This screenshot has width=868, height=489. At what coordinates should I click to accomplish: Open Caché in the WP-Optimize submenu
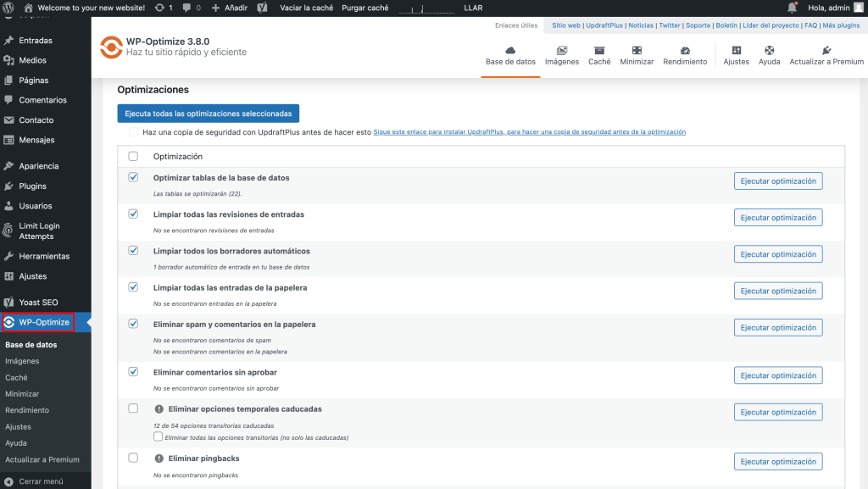[x=16, y=378]
